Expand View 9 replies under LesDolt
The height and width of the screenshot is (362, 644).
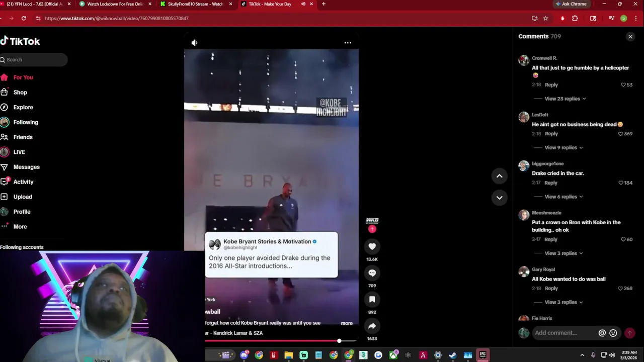(x=563, y=148)
